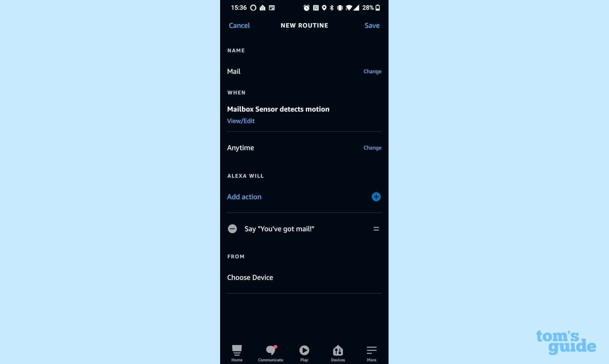Tap the drag handle reorder icon
The width and height of the screenshot is (609, 364).
(375, 228)
